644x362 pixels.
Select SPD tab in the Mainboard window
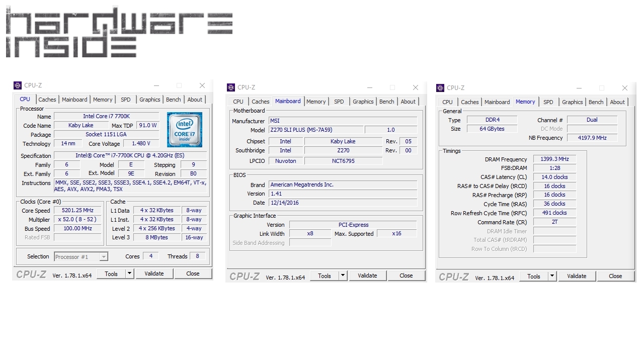coord(339,102)
